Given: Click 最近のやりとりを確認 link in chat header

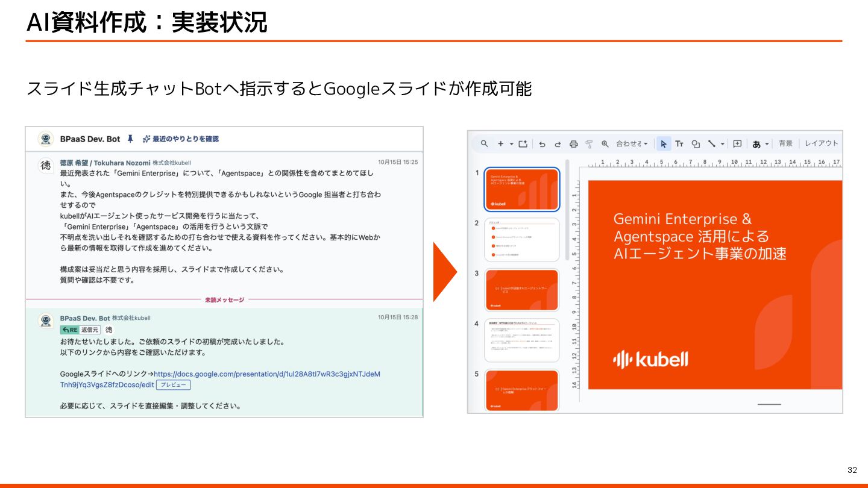Looking at the screenshot, I should (180, 139).
